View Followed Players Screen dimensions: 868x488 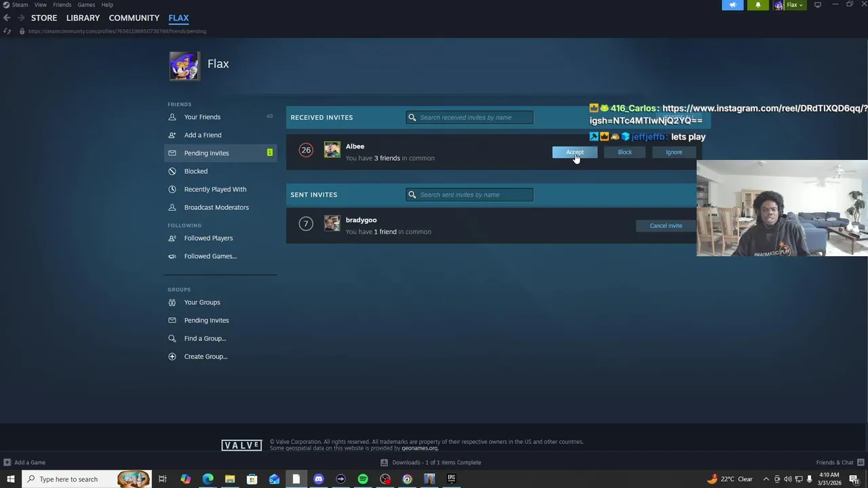pyautogui.click(x=208, y=238)
